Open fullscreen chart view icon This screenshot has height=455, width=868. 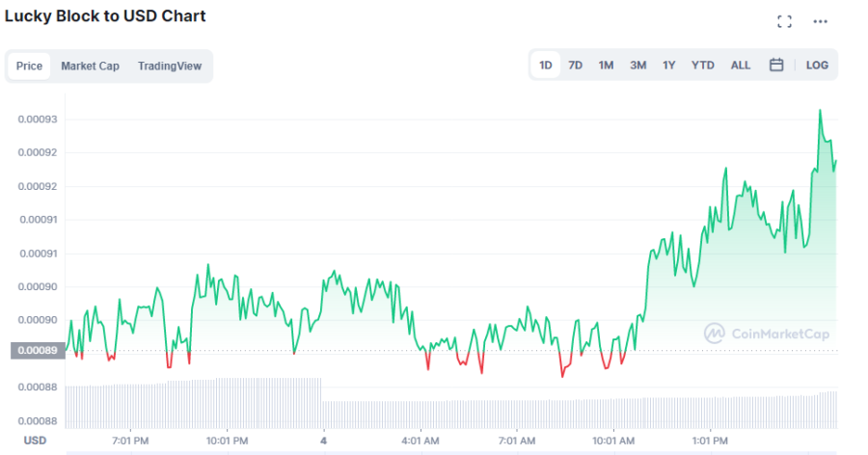pos(784,21)
